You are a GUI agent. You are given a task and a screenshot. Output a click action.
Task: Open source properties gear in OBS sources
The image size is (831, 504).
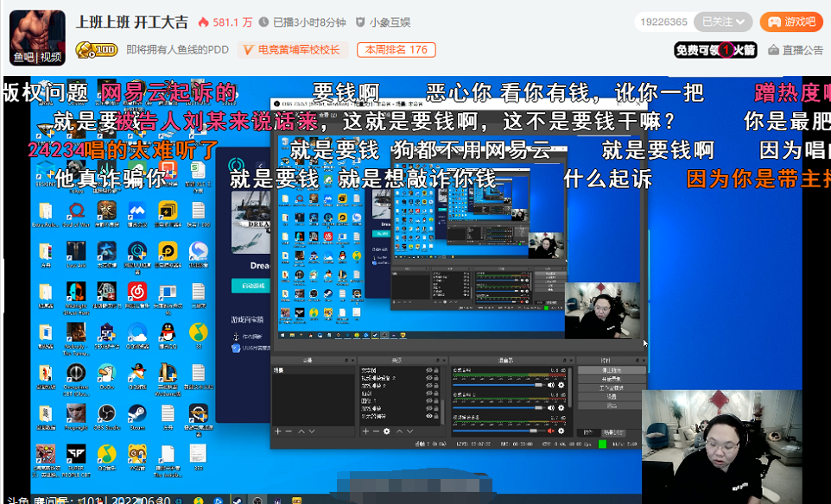386,432
